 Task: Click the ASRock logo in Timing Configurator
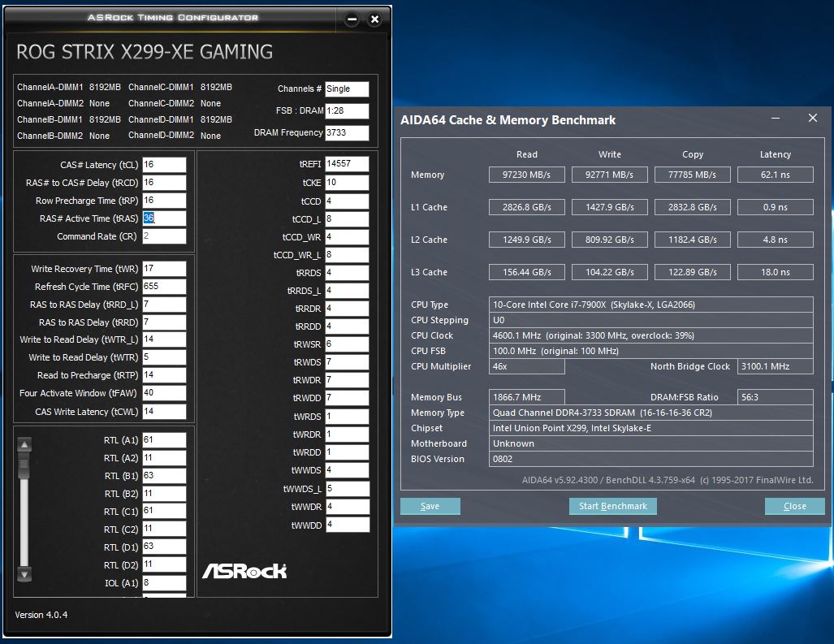[x=244, y=571]
